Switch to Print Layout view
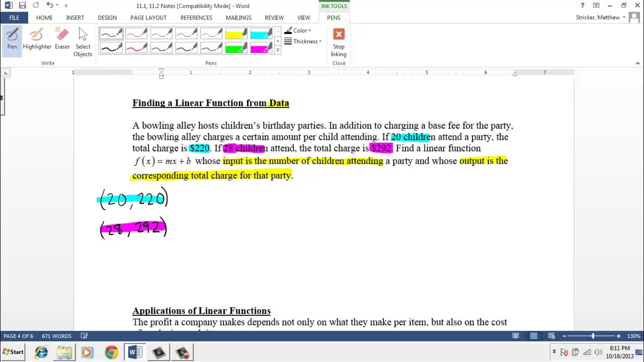 pyautogui.click(x=534, y=336)
